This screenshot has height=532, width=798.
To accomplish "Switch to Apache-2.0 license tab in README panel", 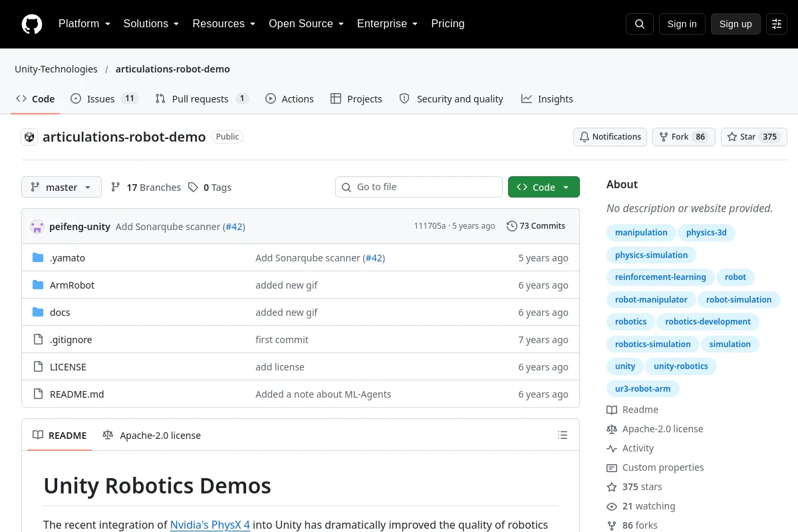I will (x=152, y=436).
